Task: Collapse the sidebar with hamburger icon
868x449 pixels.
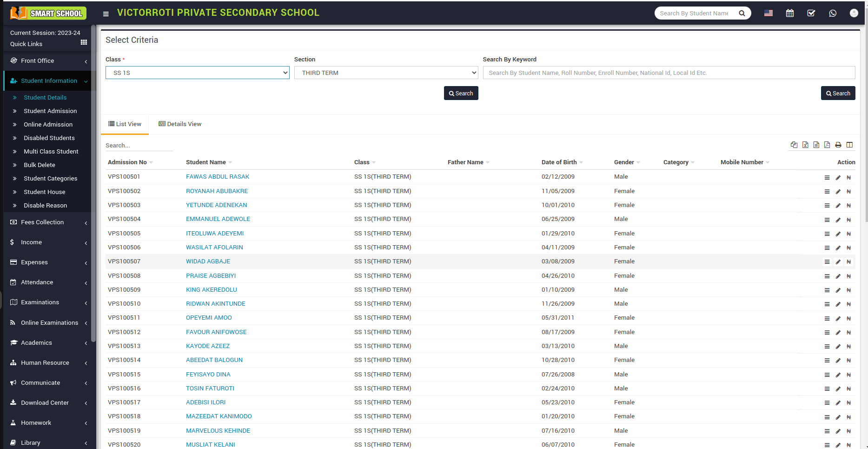Action: pos(106,14)
